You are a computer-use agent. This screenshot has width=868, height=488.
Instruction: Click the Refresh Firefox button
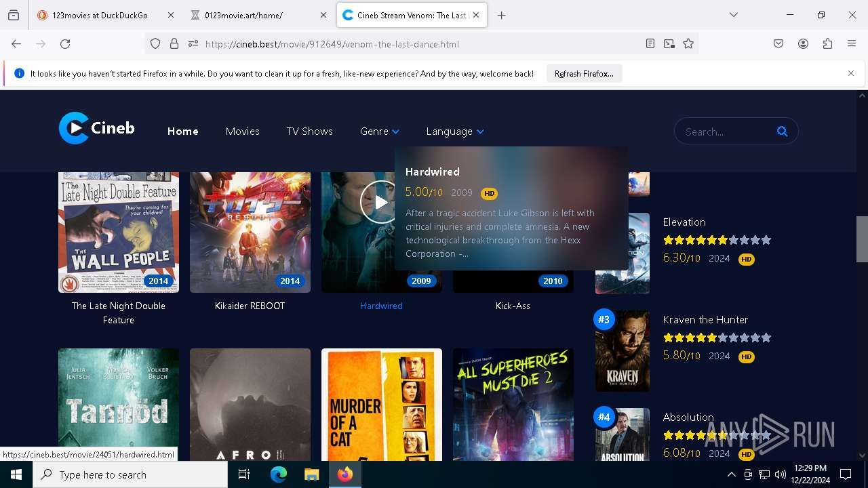pos(584,73)
